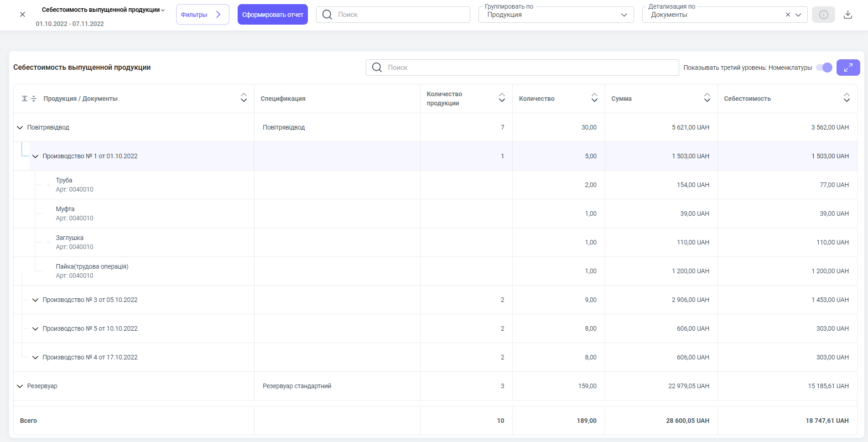Click the table search field
This screenshot has height=442, width=868.
(522, 68)
